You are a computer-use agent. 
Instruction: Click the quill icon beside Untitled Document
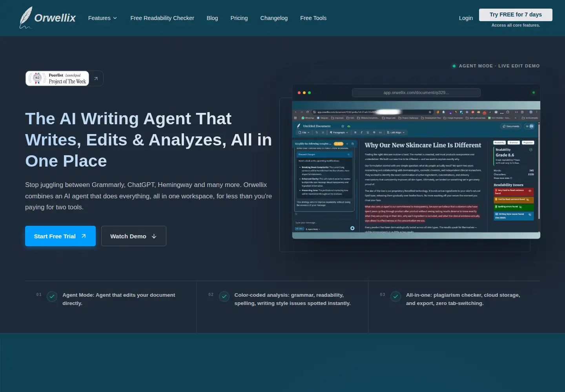(x=299, y=126)
